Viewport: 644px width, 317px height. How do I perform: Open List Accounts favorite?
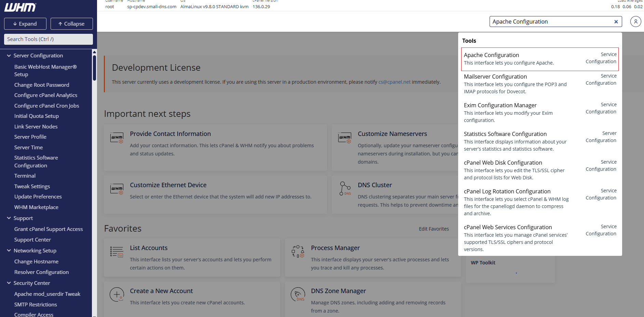click(149, 248)
